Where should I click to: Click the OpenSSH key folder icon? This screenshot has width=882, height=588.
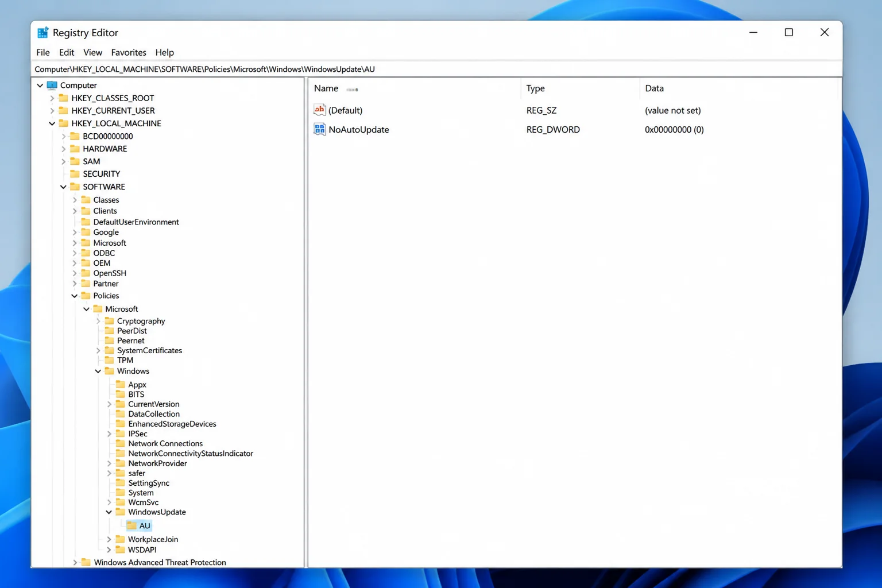tap(86, 273)
